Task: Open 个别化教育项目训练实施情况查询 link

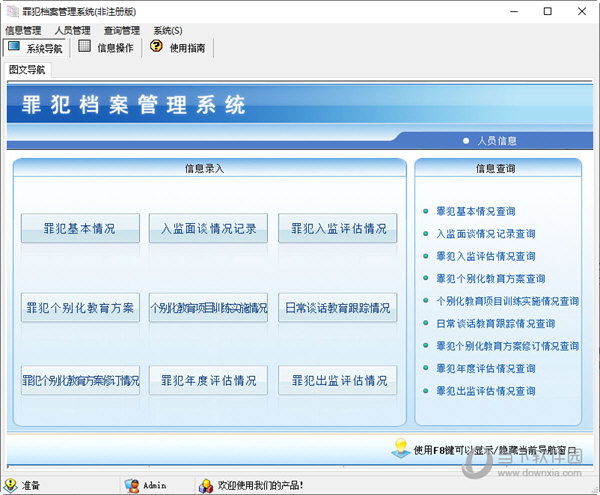Action: [x=507, y=301]
